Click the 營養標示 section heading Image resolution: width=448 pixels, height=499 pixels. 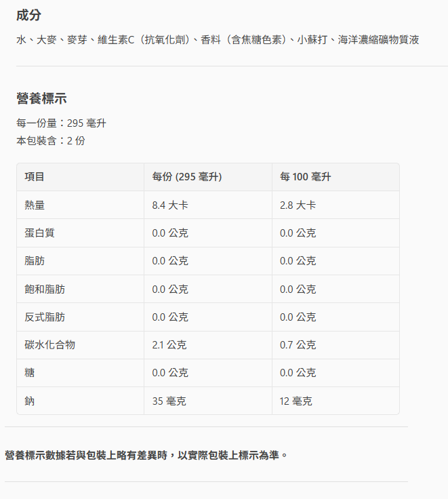pyautogui.click(x=41, y=99)
